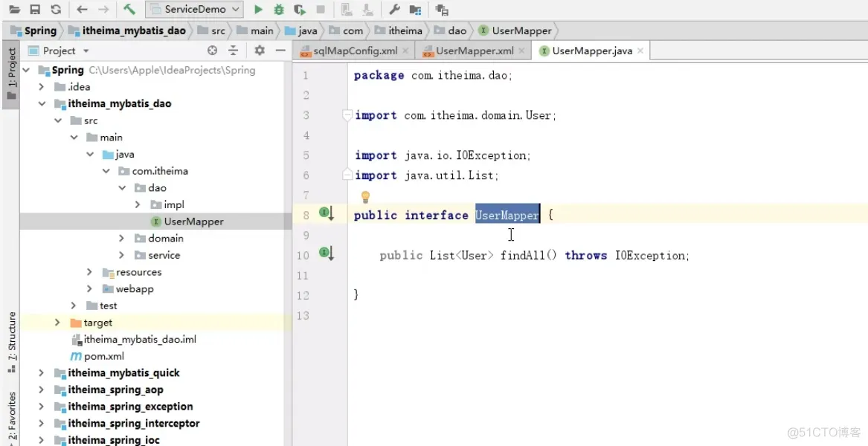Expand the impl package
868x446 pixels.
[138, 204]
